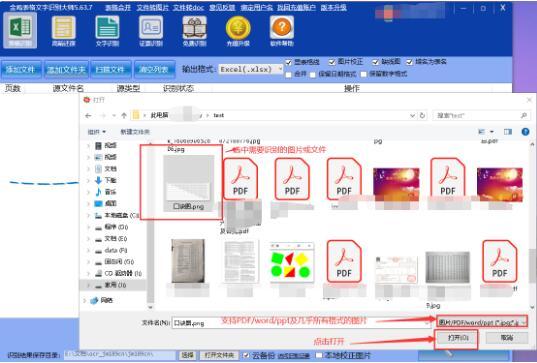Screen dimensions: 537x363
Task: Select the Excel table recognition icon
Action: 20,30
